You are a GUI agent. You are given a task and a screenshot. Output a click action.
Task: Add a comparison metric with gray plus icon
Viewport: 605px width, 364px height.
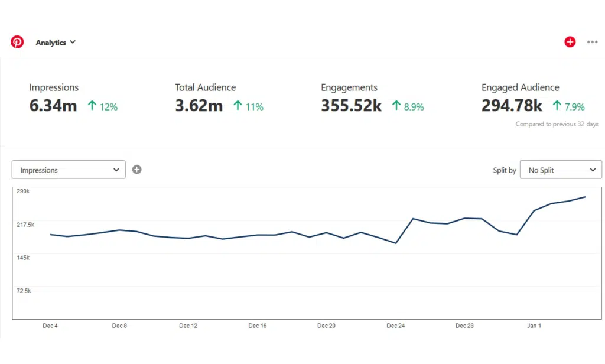pos(137,170)
